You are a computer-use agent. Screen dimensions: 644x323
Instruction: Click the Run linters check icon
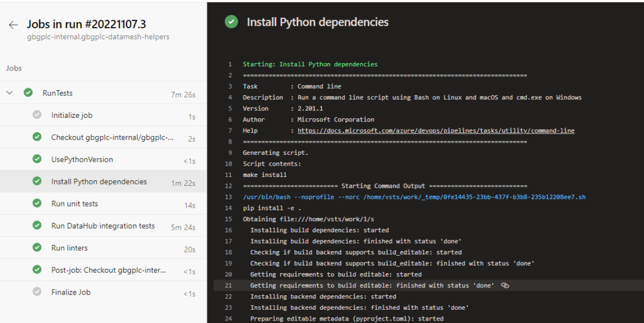point(37,247)
